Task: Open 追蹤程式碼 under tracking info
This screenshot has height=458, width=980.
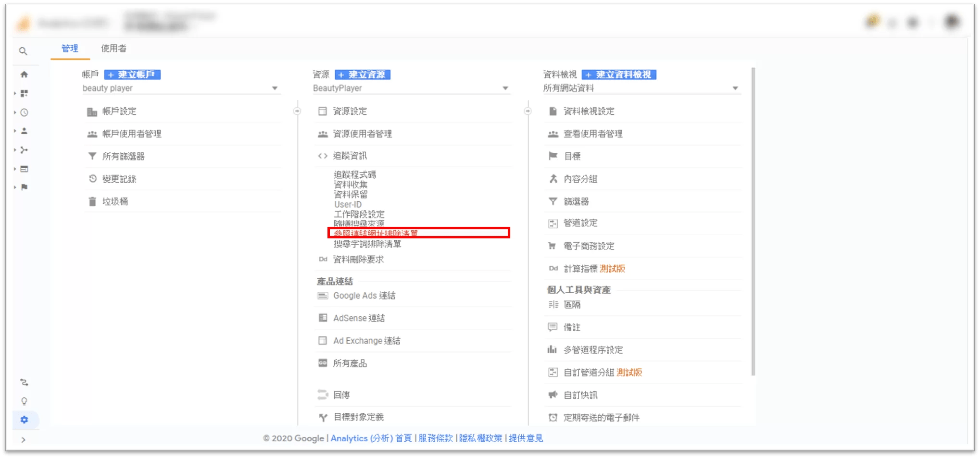Action: pyautogui.click(x=355, y=174)
